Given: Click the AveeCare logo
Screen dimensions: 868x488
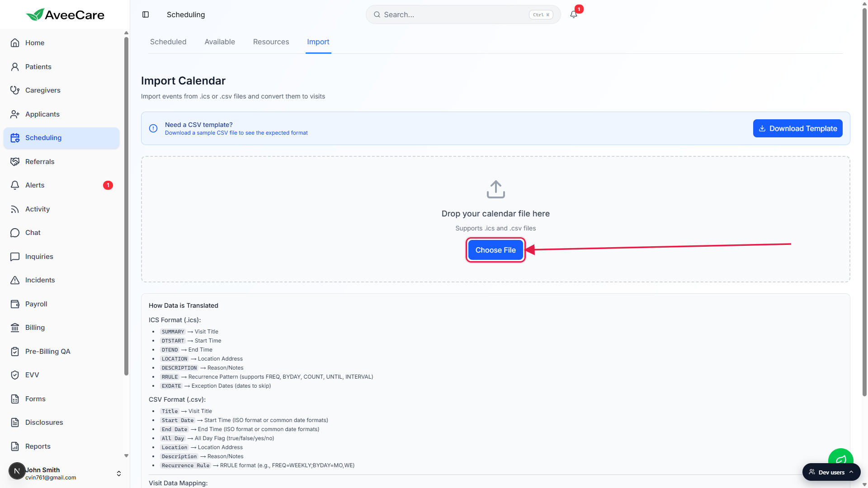Looking at the screenshot, I should coord(65,15).
